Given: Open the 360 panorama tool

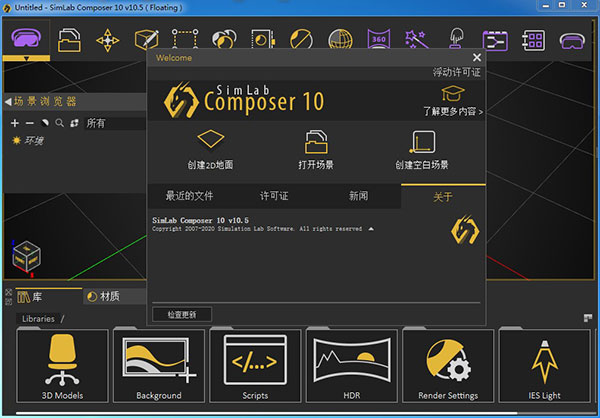Looking at the screenshot, I should 379,39.
